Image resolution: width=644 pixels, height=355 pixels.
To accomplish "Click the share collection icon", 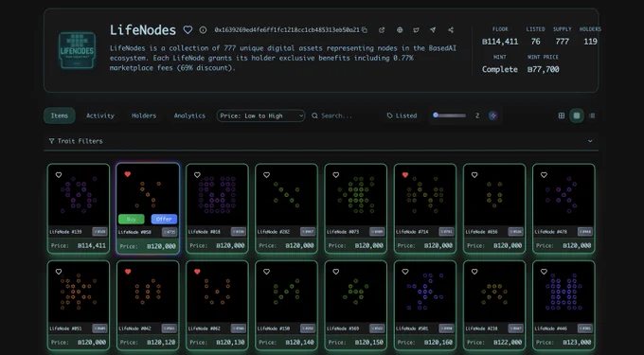I will click(x=451, y=30).
